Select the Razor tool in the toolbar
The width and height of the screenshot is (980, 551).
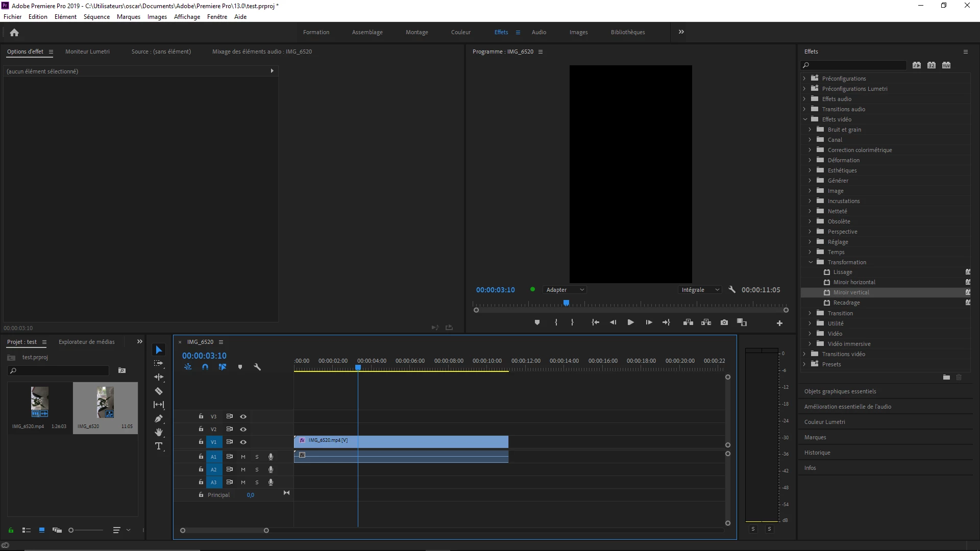pyautogui.click(x=159, y=391)
